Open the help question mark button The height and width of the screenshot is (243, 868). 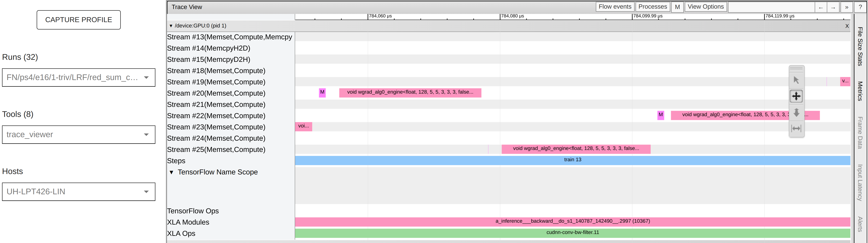click(860, 7)
